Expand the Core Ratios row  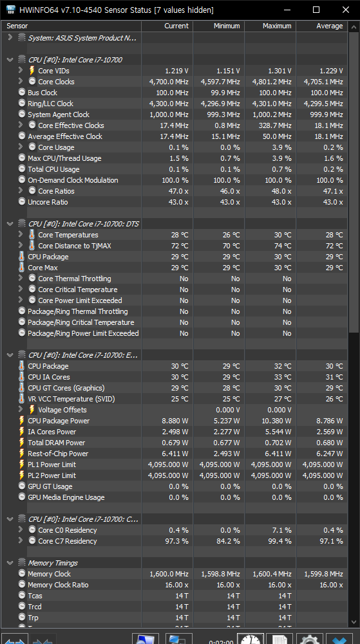point(20,190)
